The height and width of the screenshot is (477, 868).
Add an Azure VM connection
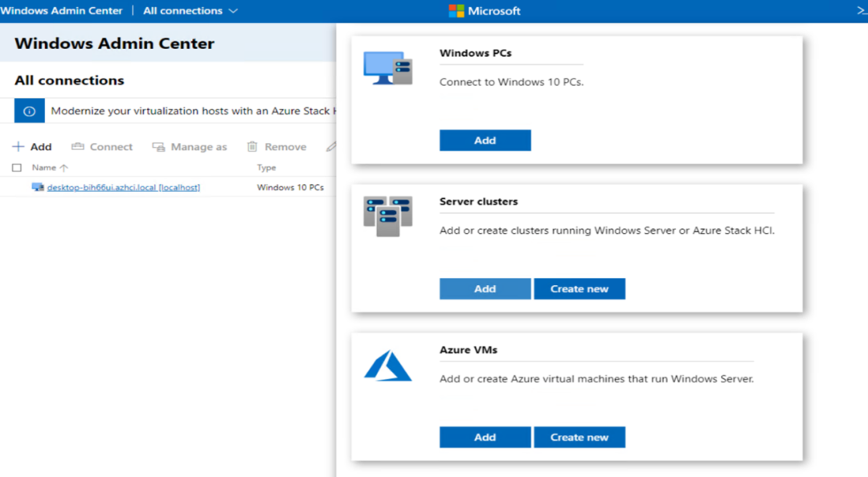click(x=485, y=437)
